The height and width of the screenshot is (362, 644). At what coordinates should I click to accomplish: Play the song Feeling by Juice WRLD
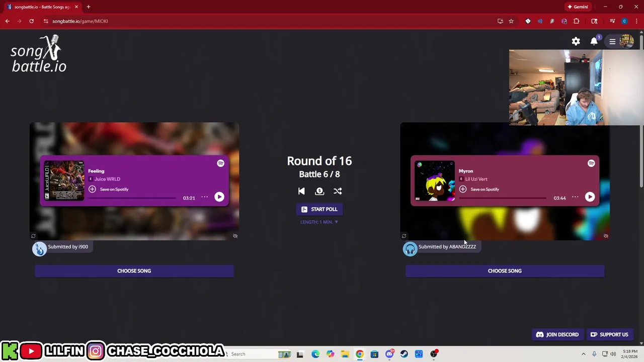pos(219,197)
